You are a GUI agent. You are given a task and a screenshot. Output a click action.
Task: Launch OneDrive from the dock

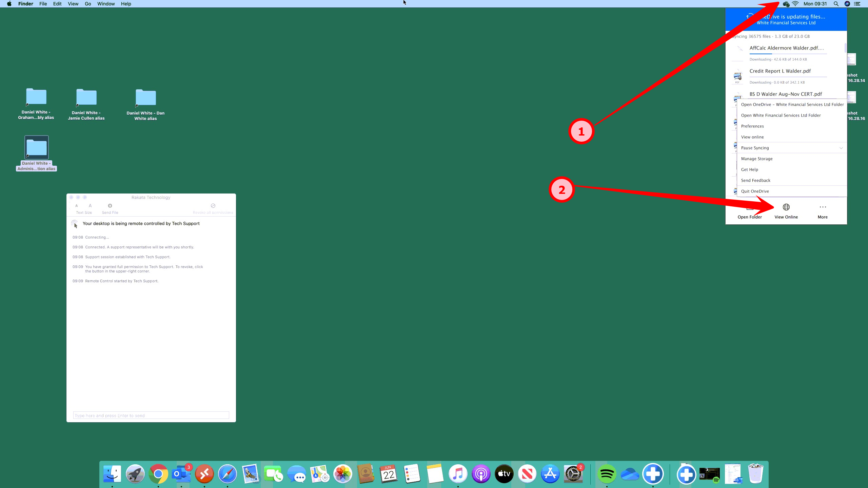click(630, 474)
